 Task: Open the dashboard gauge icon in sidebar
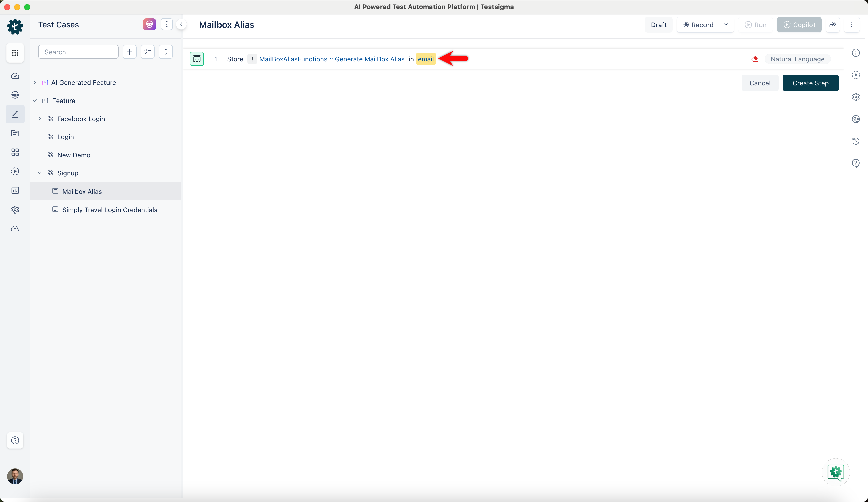coord(15,76)
